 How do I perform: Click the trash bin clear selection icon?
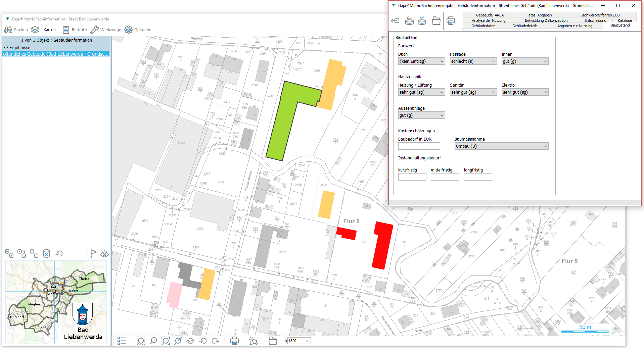46,253
